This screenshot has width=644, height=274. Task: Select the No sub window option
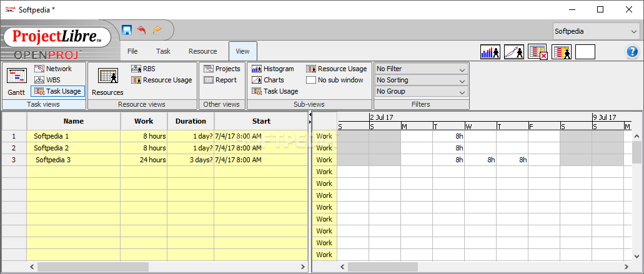tap(335, 80)
